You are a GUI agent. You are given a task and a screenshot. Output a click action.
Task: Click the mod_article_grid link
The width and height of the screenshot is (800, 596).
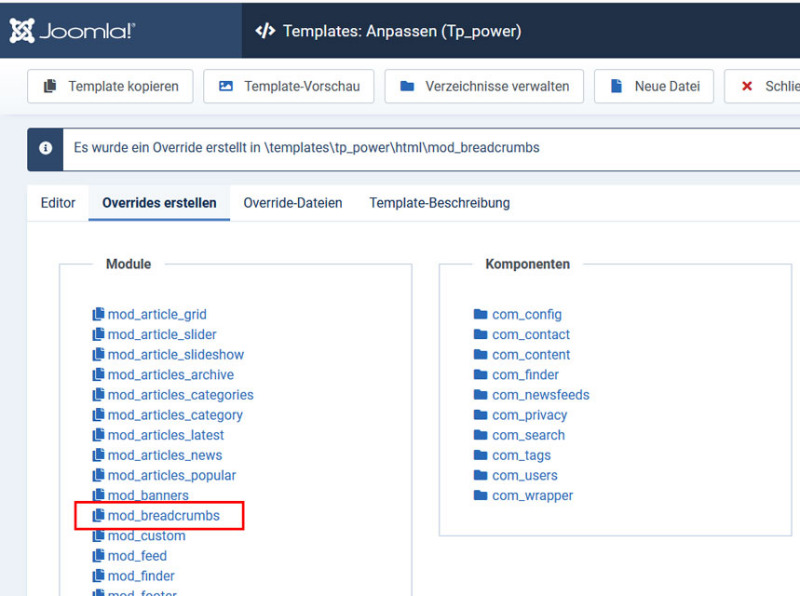tap(157, 314)
